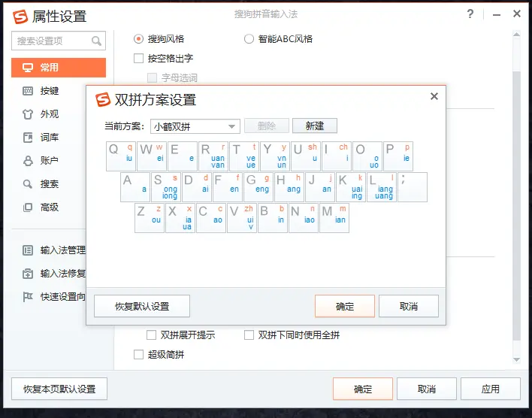The image size is (532, 418).
Task: Enable the 超级简拼 checkbox
Action: 138,355
